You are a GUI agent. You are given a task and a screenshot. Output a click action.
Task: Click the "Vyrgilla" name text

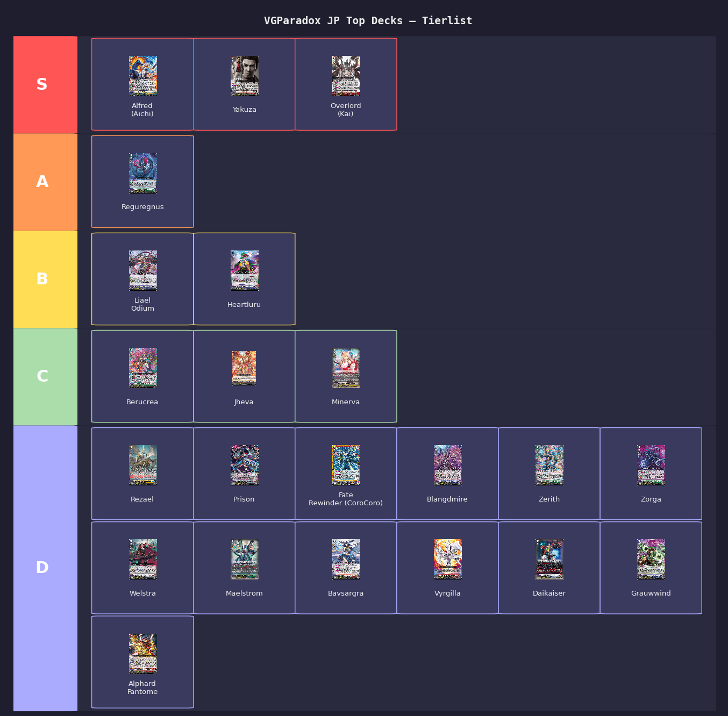coord(447,593)
